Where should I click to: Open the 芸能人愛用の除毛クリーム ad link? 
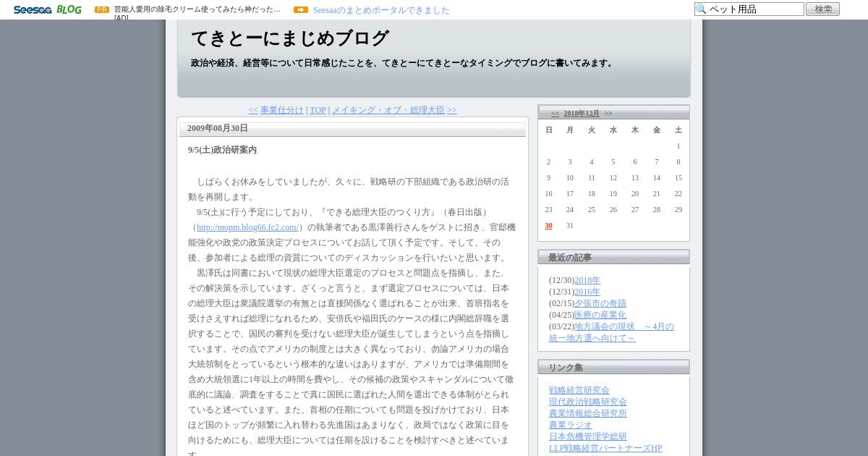tap(197, 9)
